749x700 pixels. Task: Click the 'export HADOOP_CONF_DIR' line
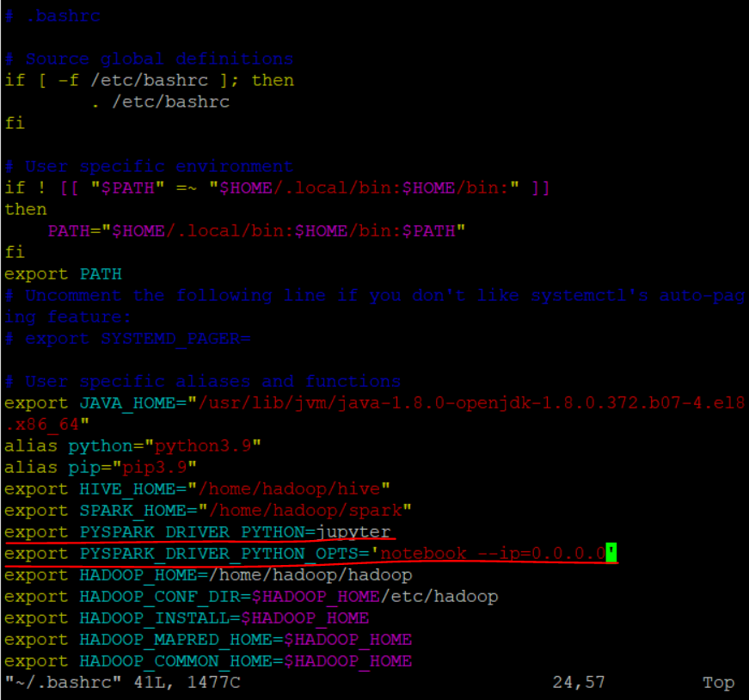[251, 597]
